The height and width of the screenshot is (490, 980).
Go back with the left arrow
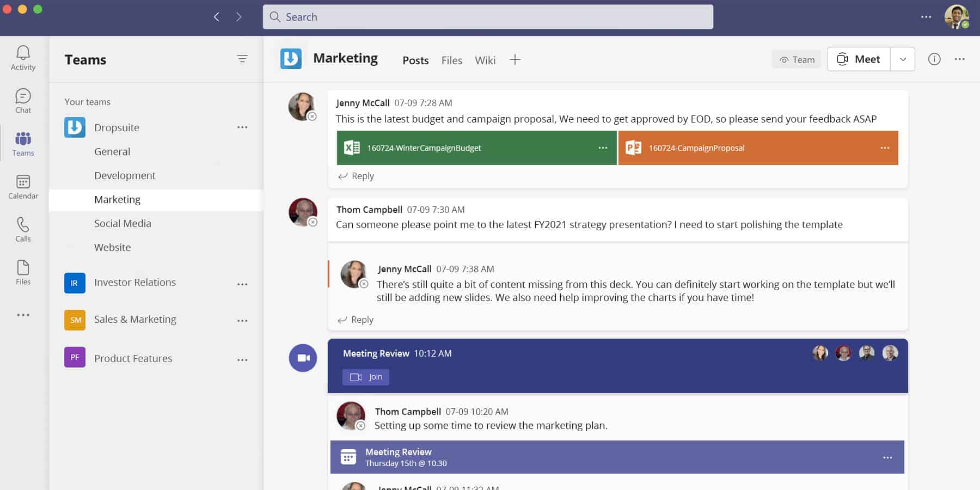(217, 17)
